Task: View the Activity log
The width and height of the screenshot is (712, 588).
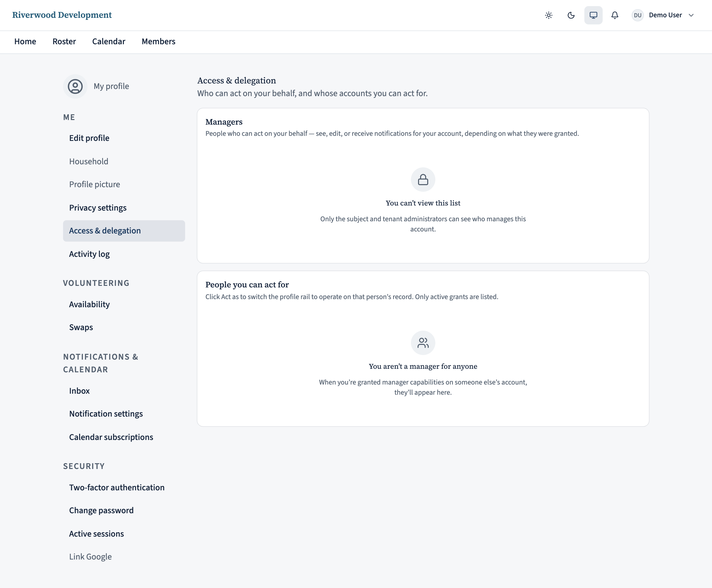Action: 124,254
